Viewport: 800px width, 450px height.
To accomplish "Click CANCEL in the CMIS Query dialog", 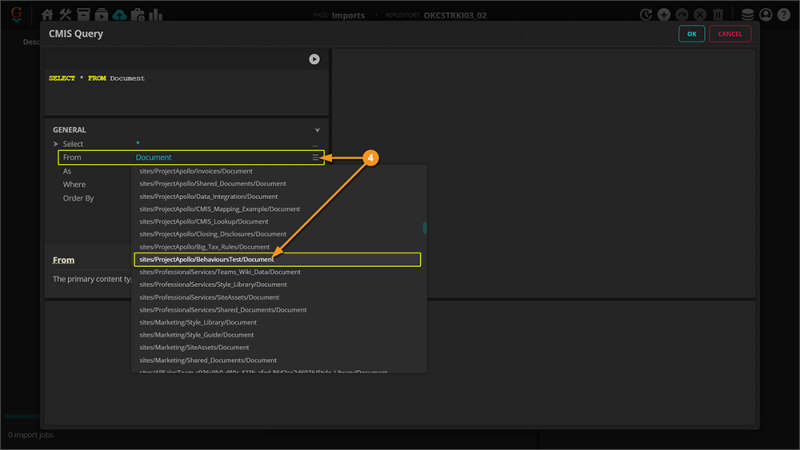I will (730, 34).
